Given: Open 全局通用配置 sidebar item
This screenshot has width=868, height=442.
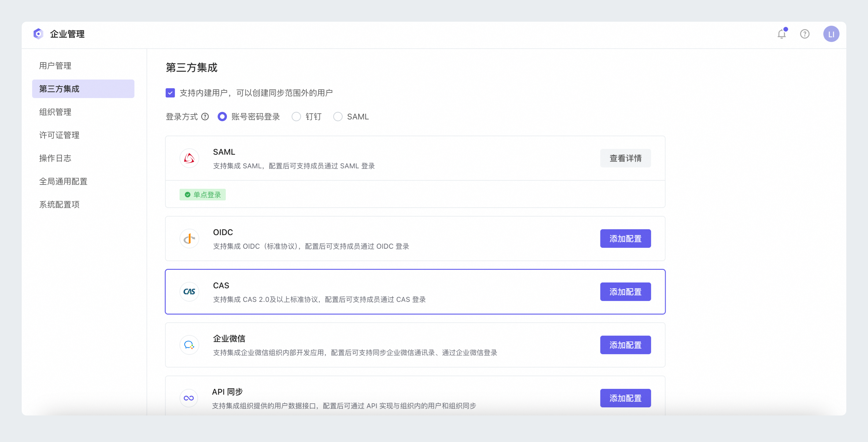Looking at the screenshot, I should [x=83, y=182].
